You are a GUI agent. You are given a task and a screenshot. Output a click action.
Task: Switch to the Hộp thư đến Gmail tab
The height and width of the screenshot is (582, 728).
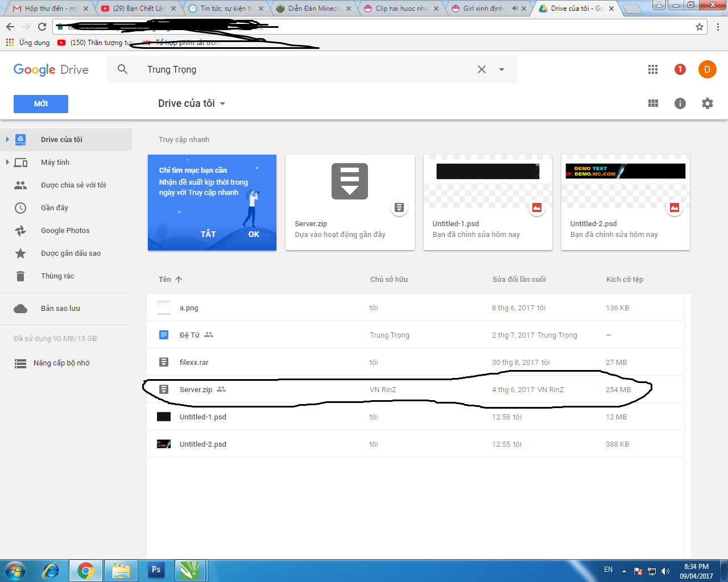pos(51,9)
